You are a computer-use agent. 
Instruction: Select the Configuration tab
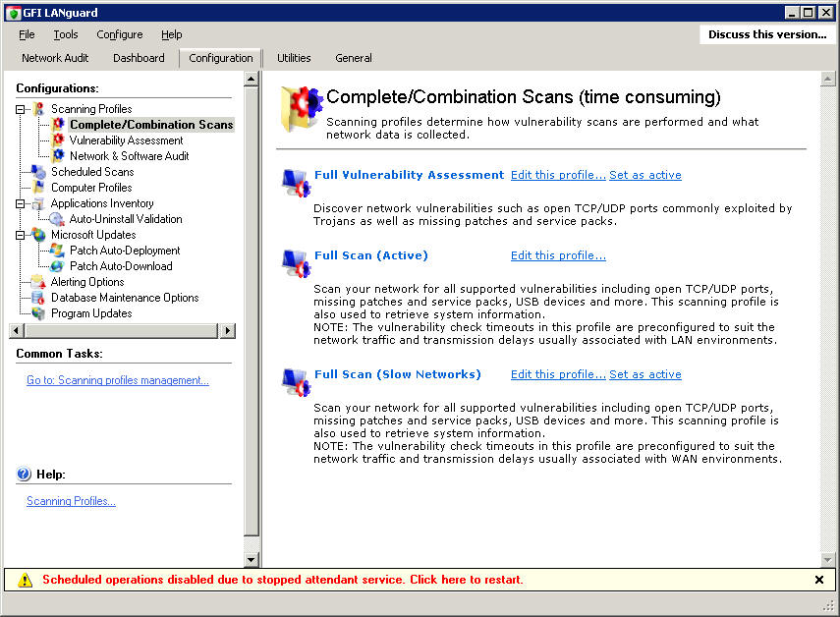pos(221,58)
